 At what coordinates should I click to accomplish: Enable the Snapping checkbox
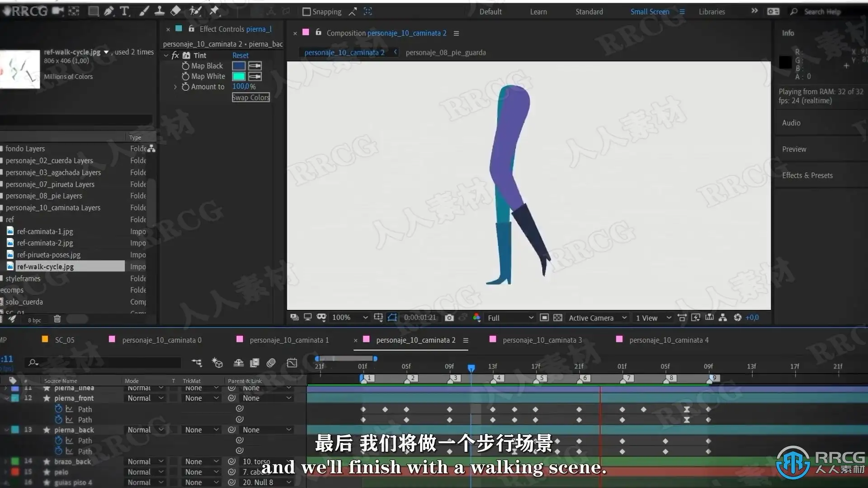[x=307, y=12]
